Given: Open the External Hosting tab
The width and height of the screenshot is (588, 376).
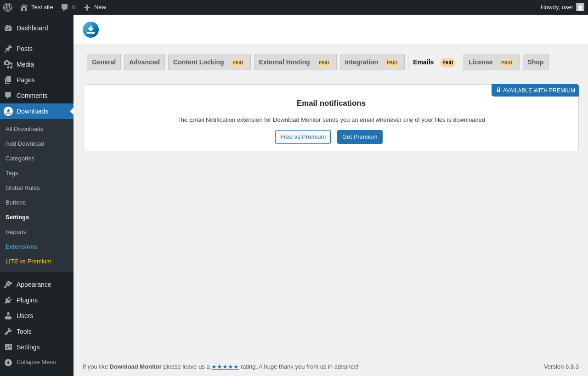Looking at the screenshot, I should click(x=295, y=62).
